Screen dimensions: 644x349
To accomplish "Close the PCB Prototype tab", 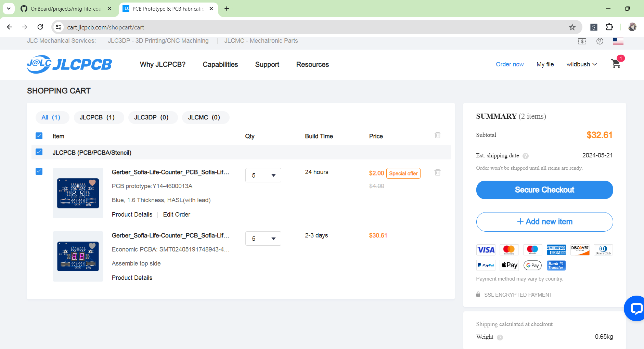I will pos(211,9).
